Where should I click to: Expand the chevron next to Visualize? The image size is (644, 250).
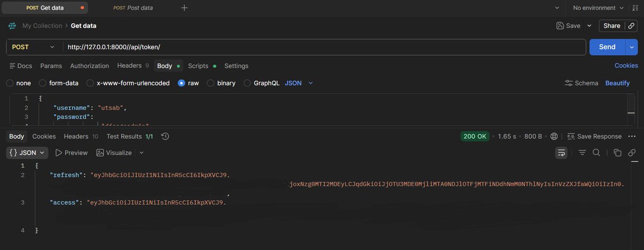pyautogui.click(x=142, y=153)
